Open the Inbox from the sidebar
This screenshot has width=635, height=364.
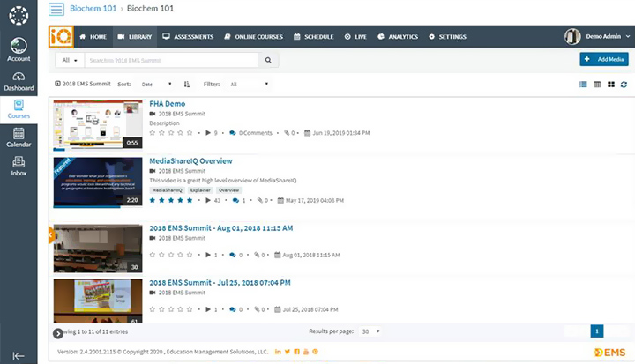(x=19, y=165)
